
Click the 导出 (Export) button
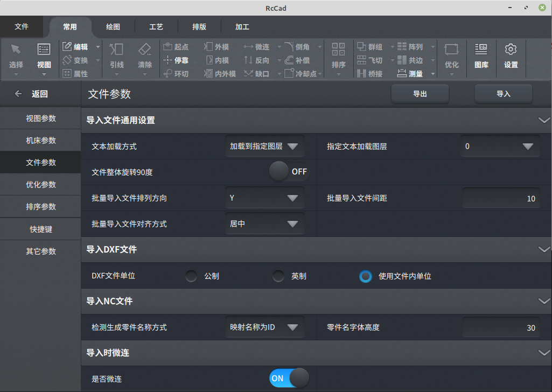[420, 93]
